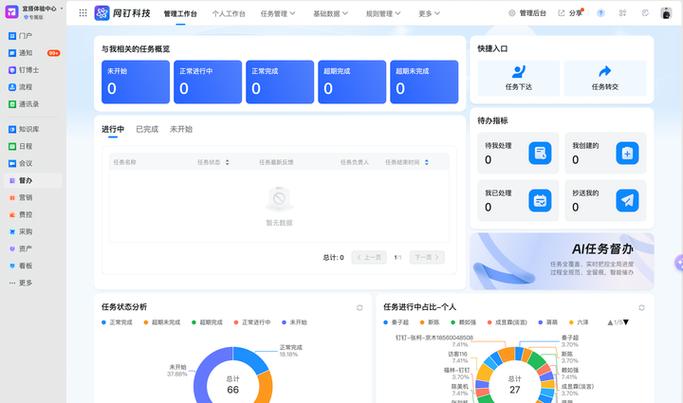Open 采购 in the sidebar
Screen dimensions: 683x403
point(20,231)
